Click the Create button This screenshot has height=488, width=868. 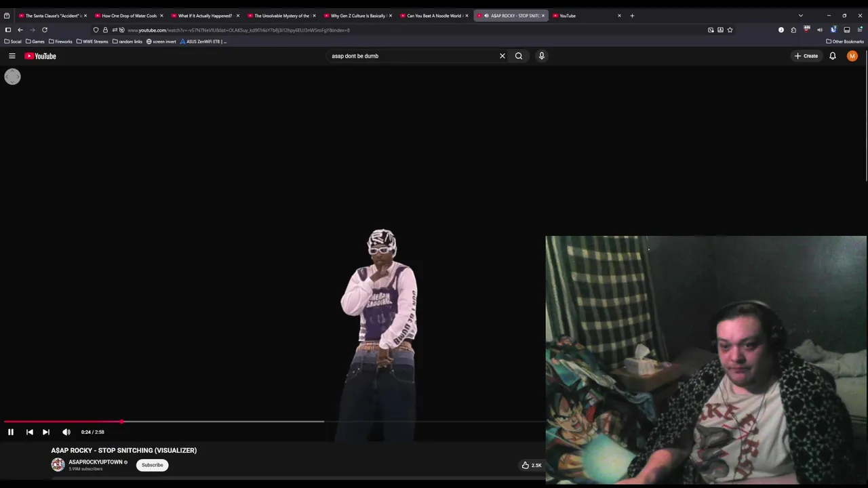click(807, 56)
